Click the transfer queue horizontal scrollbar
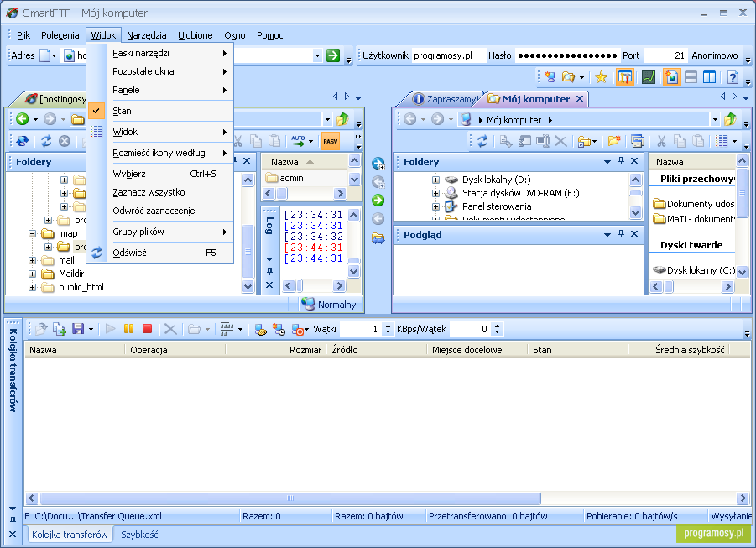The width and height of the screenshot is (756, 548). point(290,498)
